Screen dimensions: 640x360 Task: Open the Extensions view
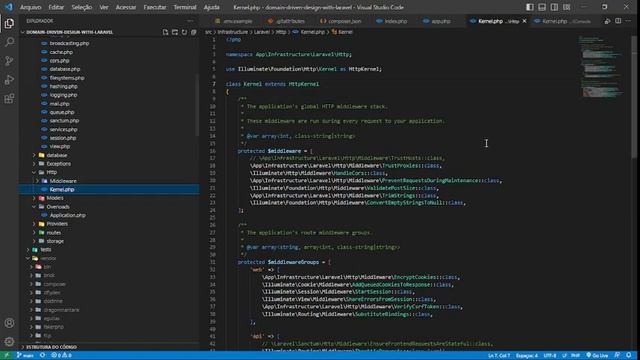click(x=9, y=98)
